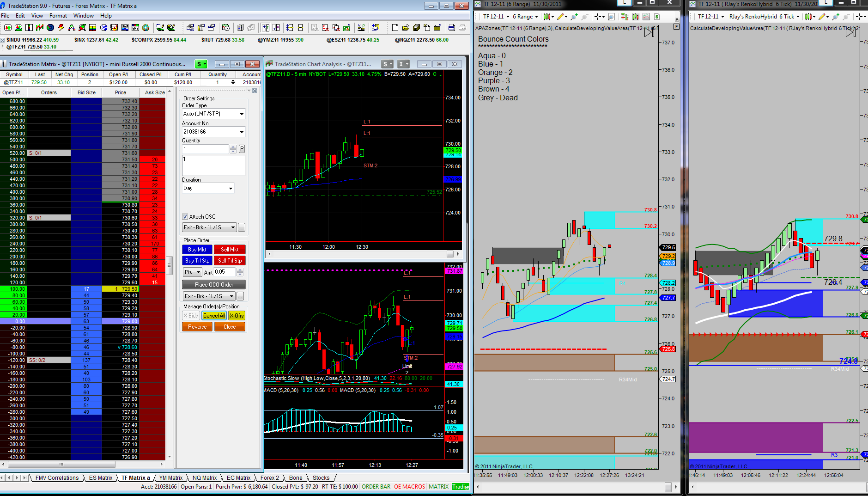The height and width of the screenshot is (496, 868).
Task: Open a new workspace from toolbar
Action: pyautogui.click(x=395, y=28)
